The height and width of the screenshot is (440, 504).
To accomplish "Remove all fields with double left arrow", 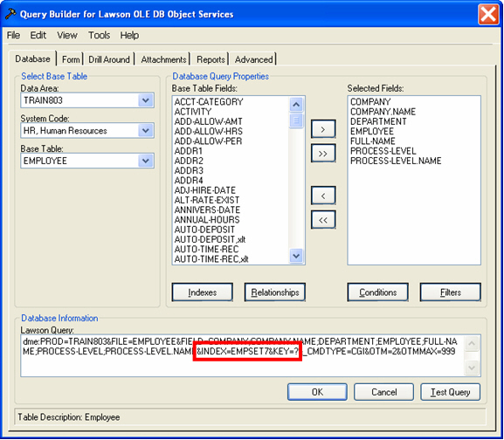I will [x=323, y=220].
